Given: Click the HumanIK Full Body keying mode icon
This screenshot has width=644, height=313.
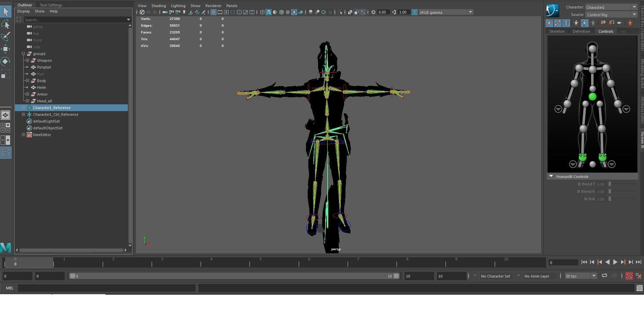Looking at the screenshot, I should 576,23.
